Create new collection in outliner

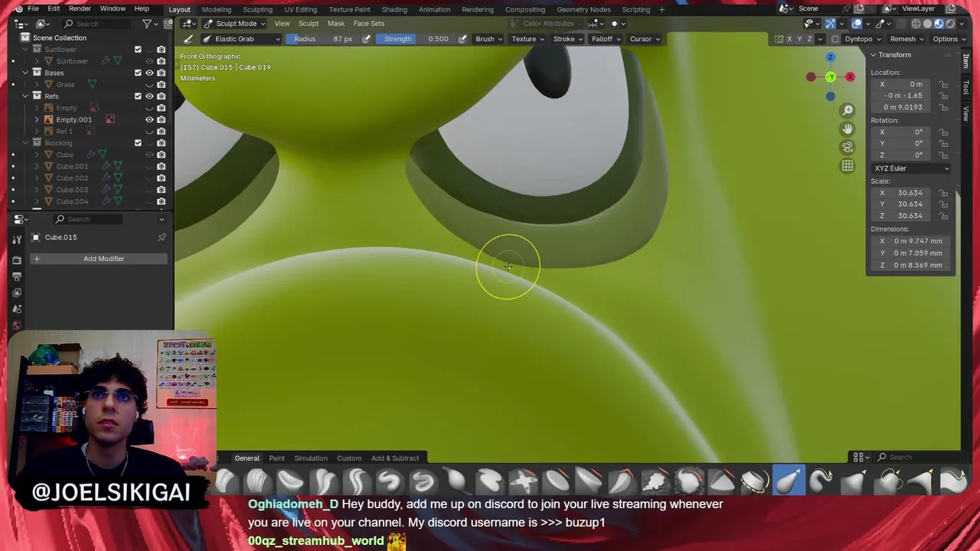click(168, 24)
